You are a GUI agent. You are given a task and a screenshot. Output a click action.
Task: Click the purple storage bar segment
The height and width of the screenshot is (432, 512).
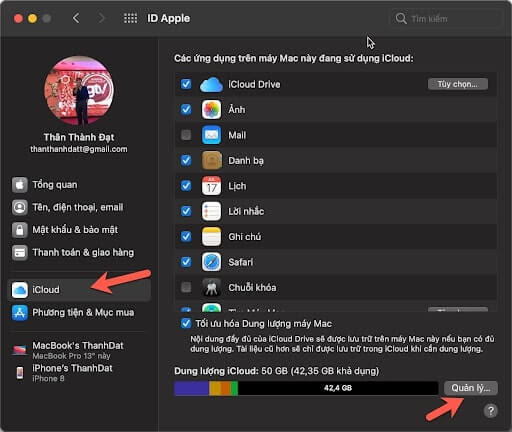click(x=192, y=388)
